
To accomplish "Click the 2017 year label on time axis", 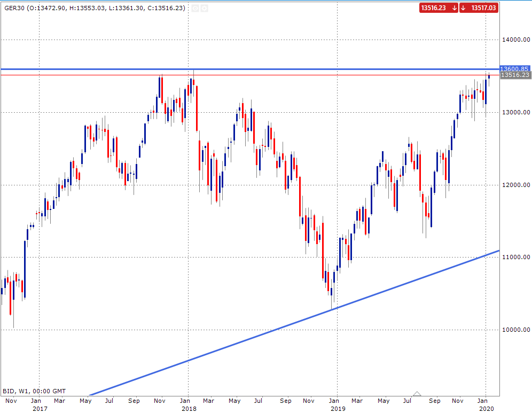I will pyautogui.click(x=40, y=409).
